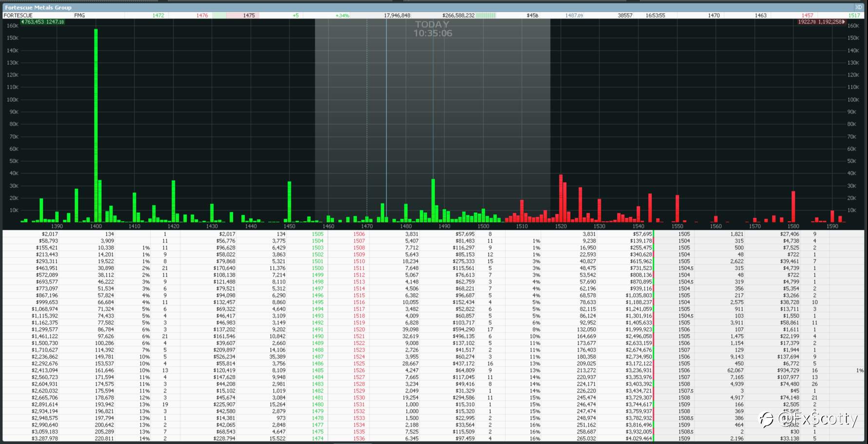Click the total volume 17,946,848

pos(397,16)
